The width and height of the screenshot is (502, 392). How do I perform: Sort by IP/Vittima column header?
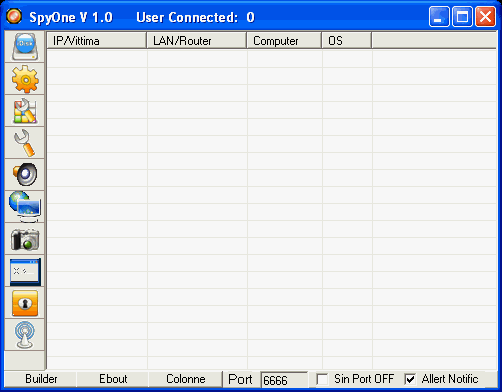click(97, 41)
